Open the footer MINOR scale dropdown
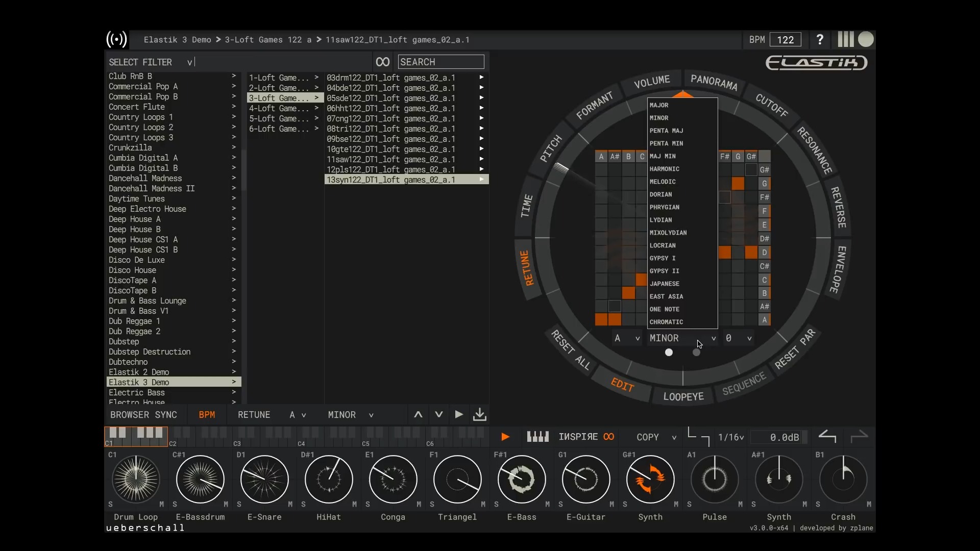980x551 pixels. [351, 415]
